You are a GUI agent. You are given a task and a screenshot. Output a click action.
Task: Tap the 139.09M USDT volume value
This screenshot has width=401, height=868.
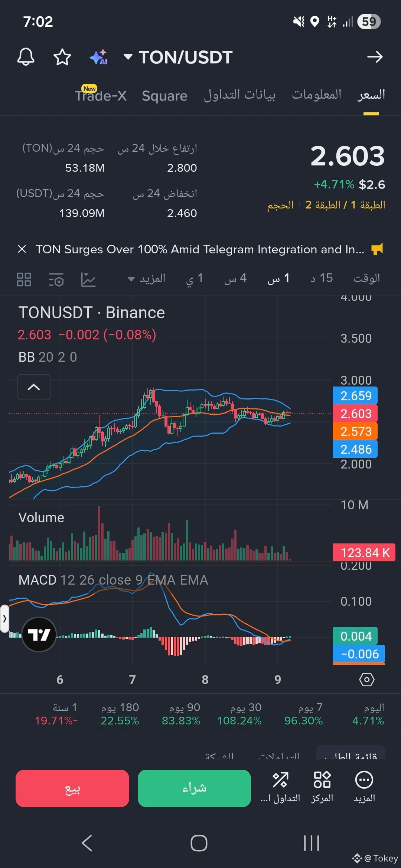(82, 213)
